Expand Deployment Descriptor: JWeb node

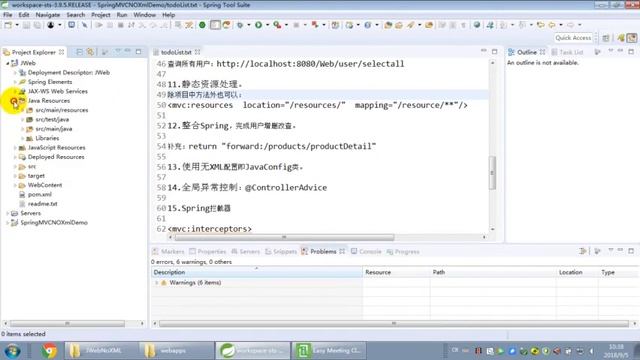[15, 73]
